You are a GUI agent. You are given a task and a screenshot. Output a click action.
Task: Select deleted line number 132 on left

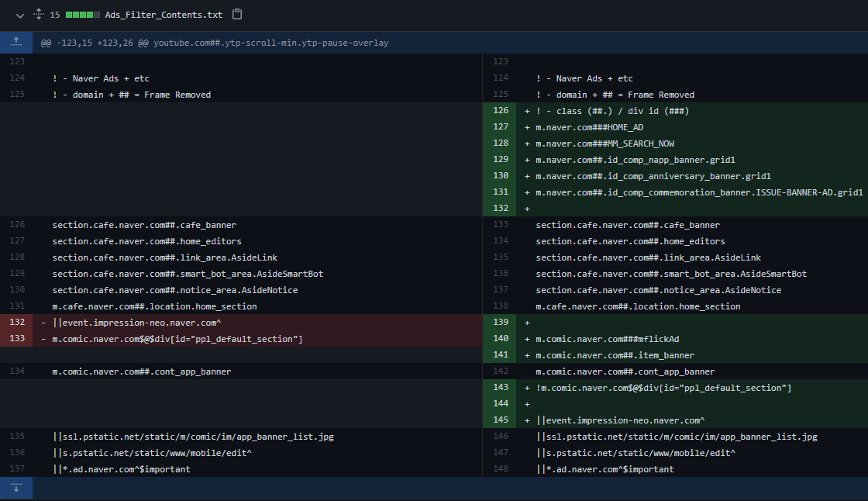pos(17,322)
